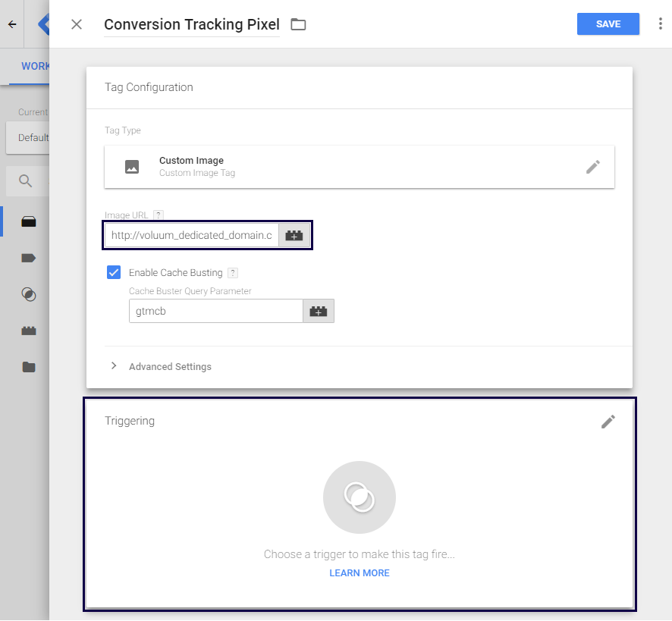Close the tag editor with X
Image resolution: width=672 pixels, height=621 pixels.
click(x=77, y=24)
